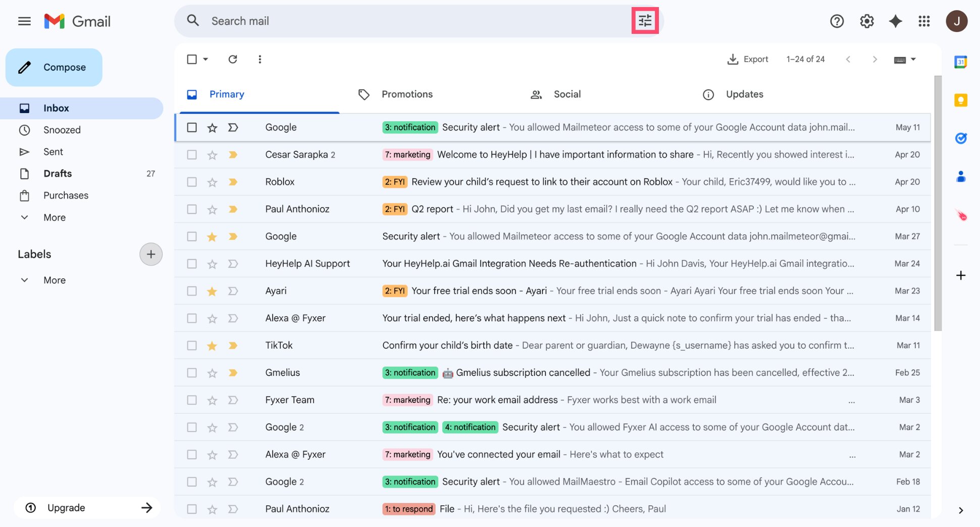Screen dimensions: 980x527
Task: Open Google Calendar side panel icon
Action: [x=960, y=62]
